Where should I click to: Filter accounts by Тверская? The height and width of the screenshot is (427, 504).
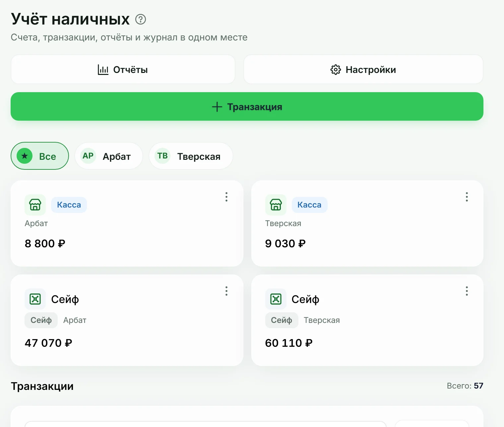(191, 156)
